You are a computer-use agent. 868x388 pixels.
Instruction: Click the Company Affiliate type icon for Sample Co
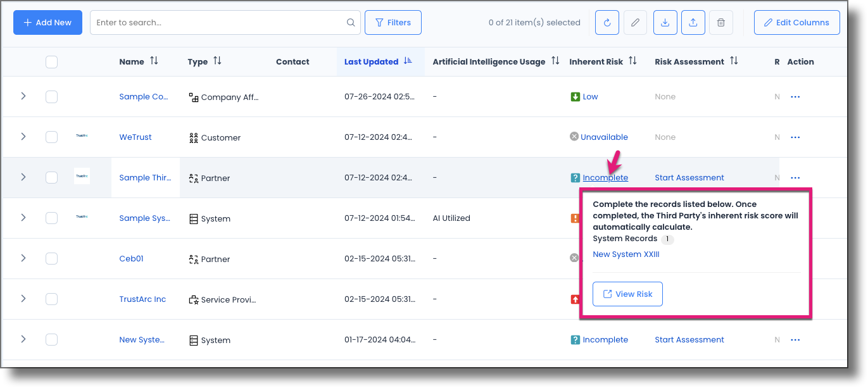(x=192, y=97)
